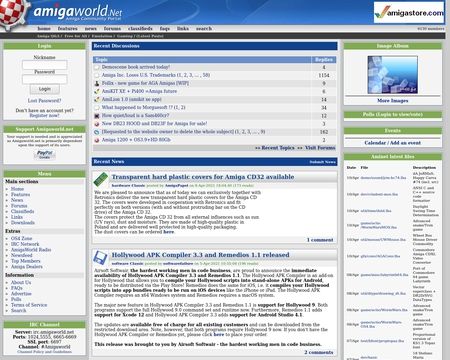Open news in the top navigation
The image size is (450, 360).
point(90,29)
